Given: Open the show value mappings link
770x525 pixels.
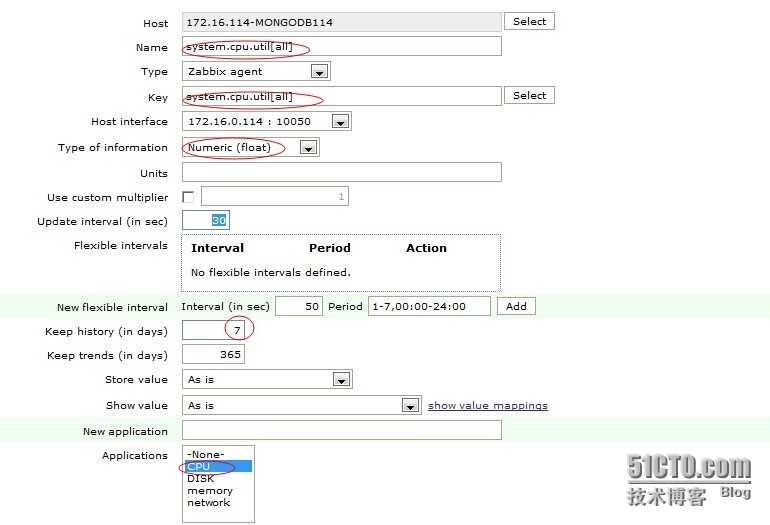Looking at the screenshot, I should (488, 406).
